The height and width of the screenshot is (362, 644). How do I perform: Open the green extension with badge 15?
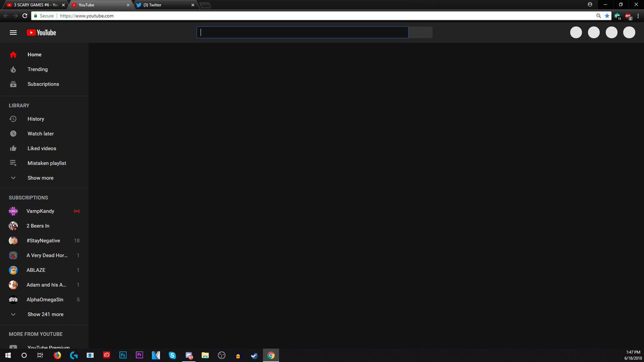click(618, 17)
